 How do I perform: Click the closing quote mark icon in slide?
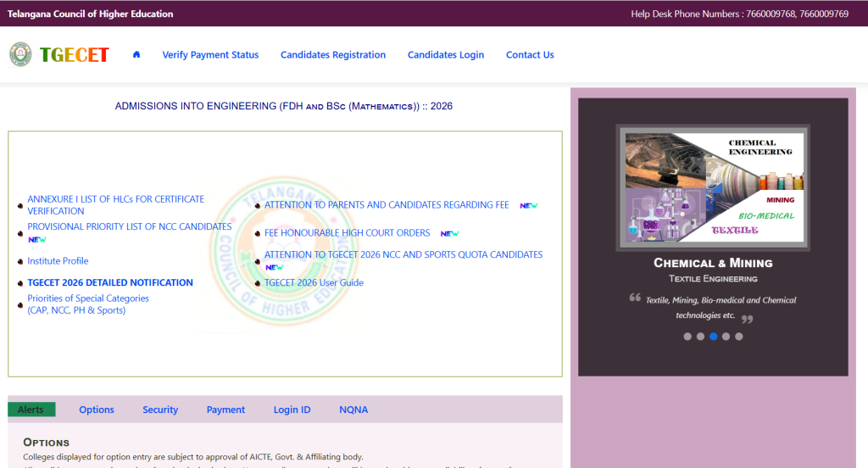point(748,319)
